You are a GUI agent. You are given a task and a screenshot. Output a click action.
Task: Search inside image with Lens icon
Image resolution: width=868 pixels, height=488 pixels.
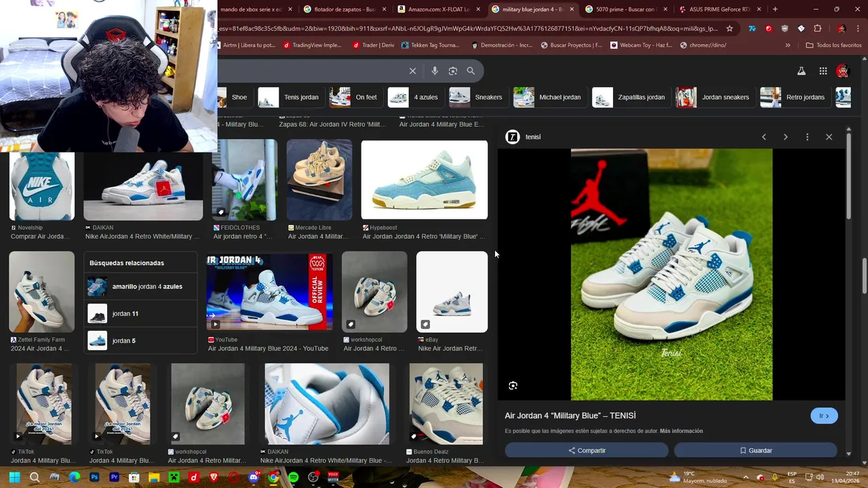click(x=513, y=386)
